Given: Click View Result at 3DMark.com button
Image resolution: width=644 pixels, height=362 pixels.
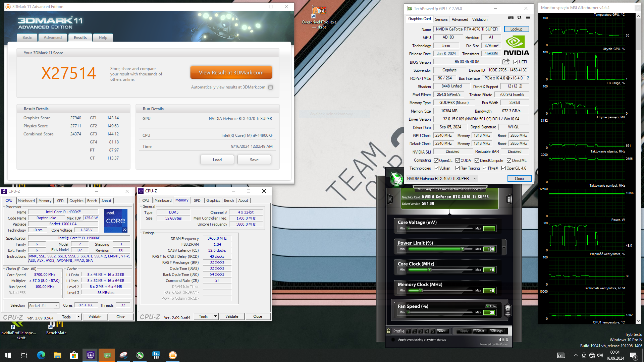Looking at the screenshot, I should [x=231, y=73].
